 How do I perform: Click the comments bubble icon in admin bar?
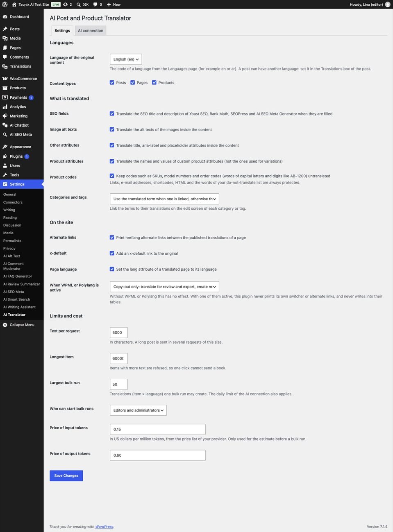[x=95, y=5]
